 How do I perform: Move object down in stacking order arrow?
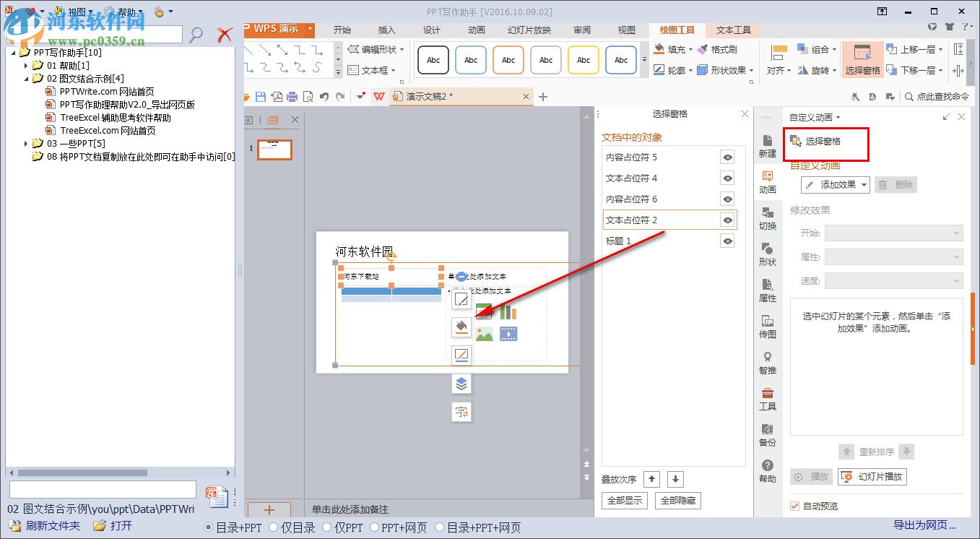[675, 479]
